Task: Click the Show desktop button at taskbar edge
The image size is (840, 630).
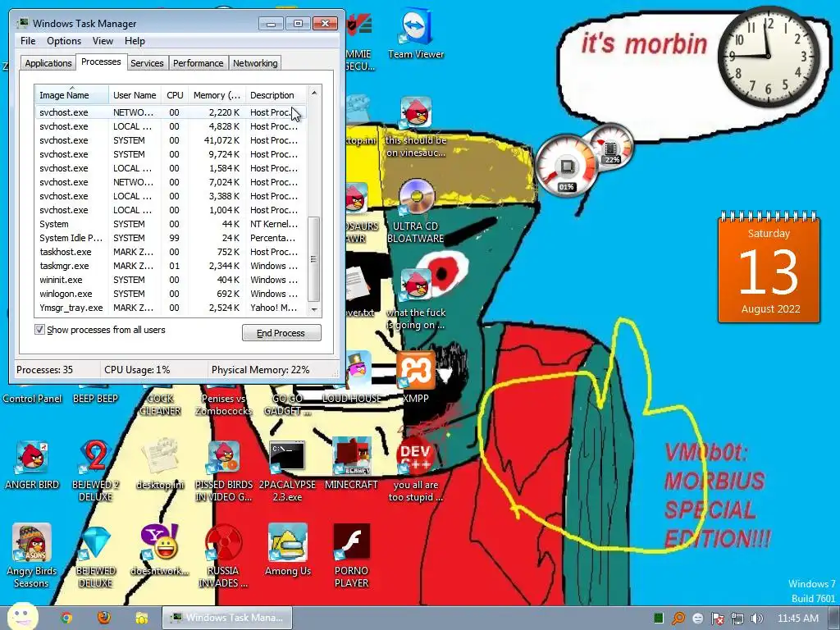Action: (x=834, y=619)
